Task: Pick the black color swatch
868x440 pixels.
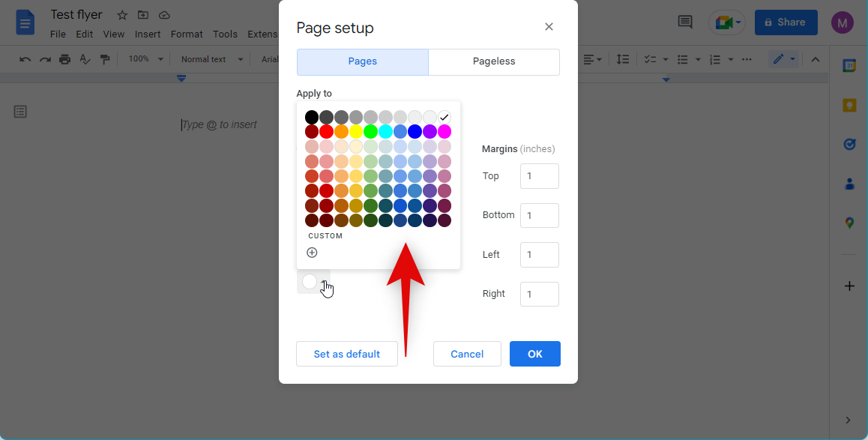Action: (312, 117)
